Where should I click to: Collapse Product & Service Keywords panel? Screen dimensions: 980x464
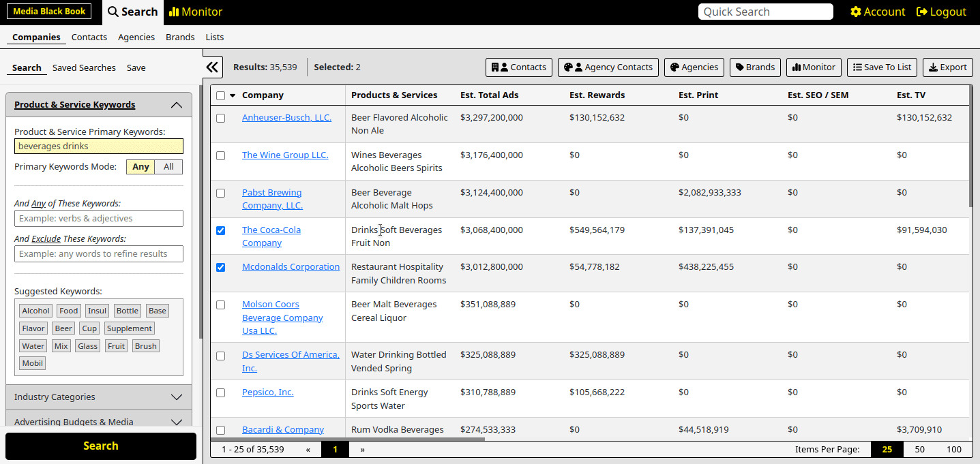176,105
